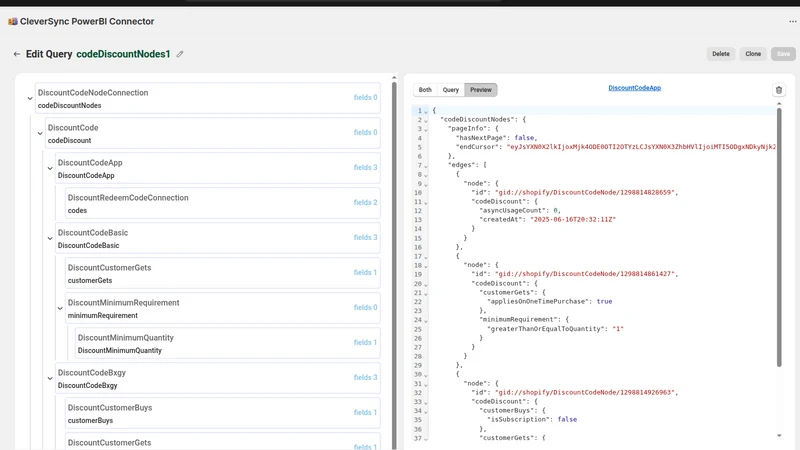Click the query name codeDiscountNodes1
The image size is (800, 450).
pyautogui.click(x=123, y=54)
